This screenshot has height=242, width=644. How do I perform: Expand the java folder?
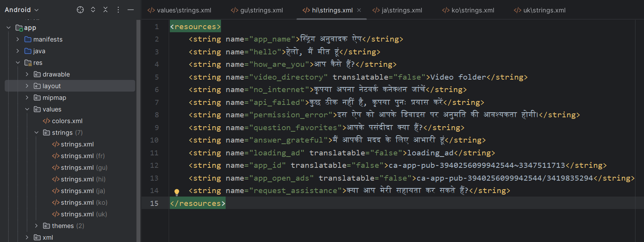(x=18, y=51)
